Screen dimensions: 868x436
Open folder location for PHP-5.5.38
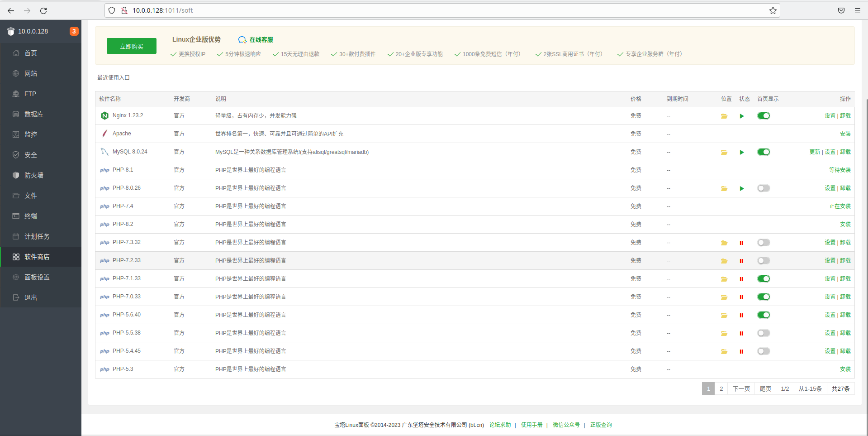pos(724,333)
